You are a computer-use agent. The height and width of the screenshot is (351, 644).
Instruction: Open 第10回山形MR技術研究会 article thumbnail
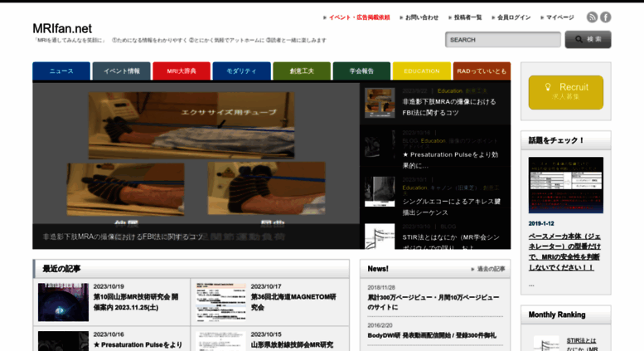(63, 302)
